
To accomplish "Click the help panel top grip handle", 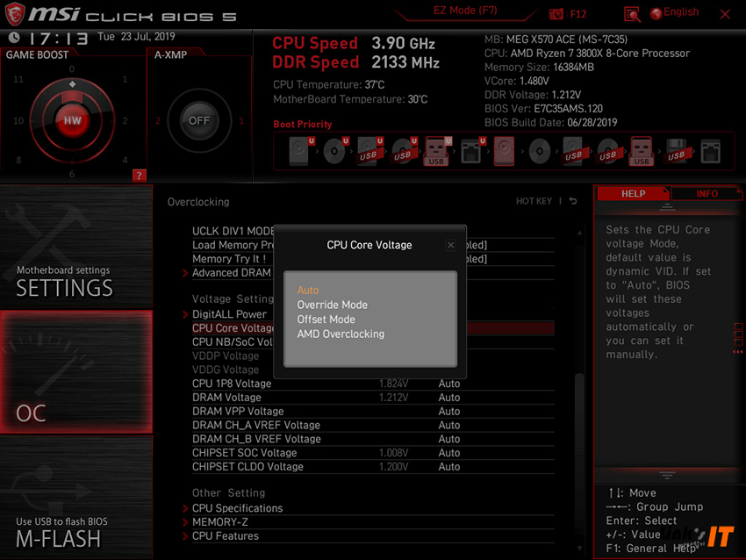I will [x=667, y=207].
